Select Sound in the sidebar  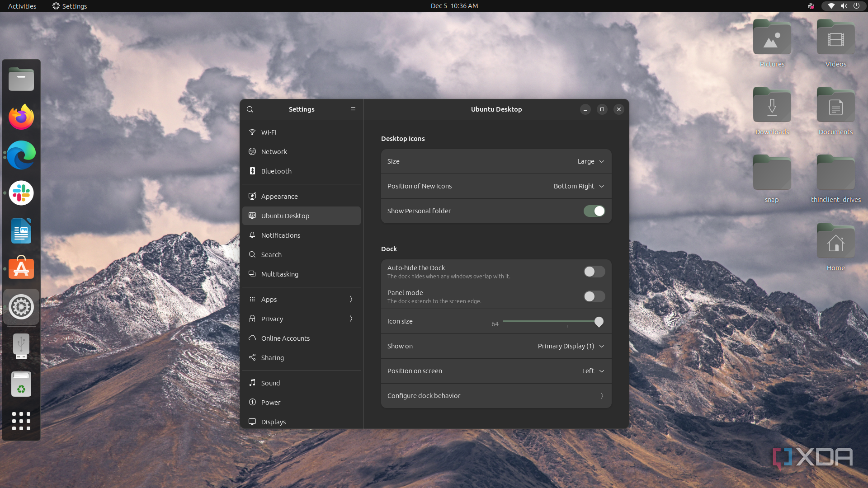coord(302,383)
